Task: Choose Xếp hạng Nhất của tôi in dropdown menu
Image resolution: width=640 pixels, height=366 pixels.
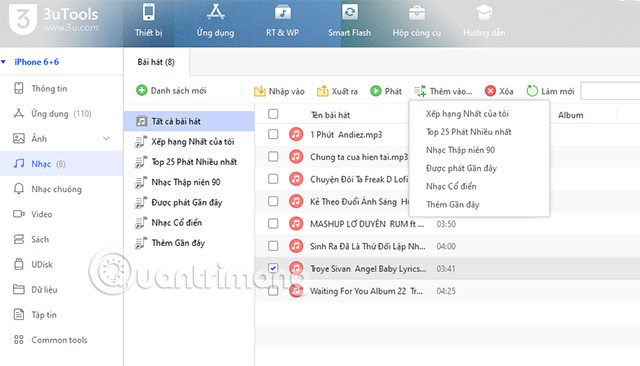Action: coord(479,114)
